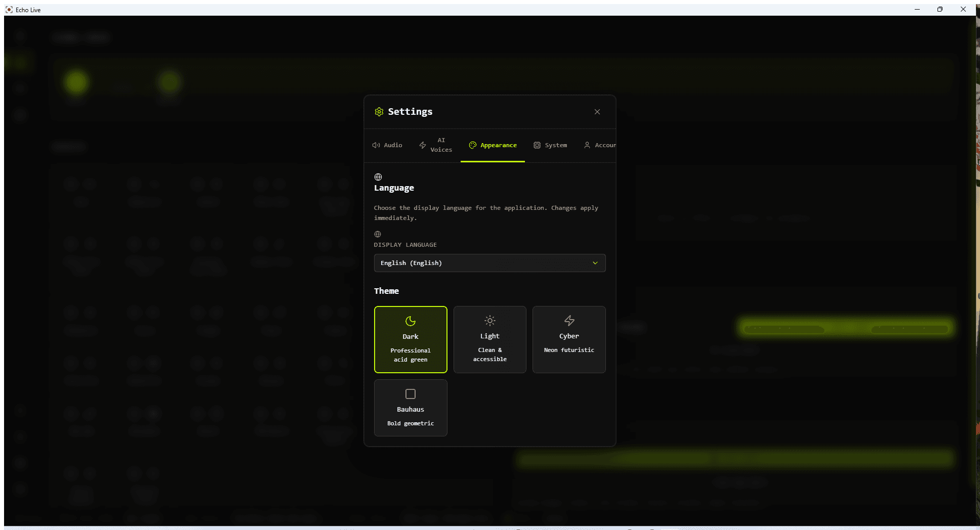Click the chip icon on System tab

(x=537, y=145)
